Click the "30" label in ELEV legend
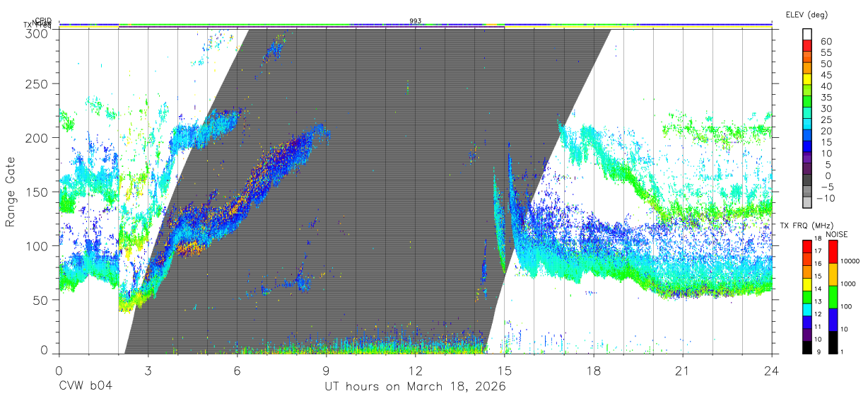 click(826, 108)
